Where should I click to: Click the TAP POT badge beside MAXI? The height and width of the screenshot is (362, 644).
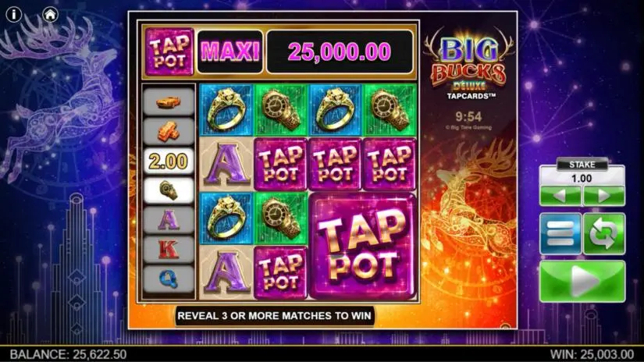(169, 51)
